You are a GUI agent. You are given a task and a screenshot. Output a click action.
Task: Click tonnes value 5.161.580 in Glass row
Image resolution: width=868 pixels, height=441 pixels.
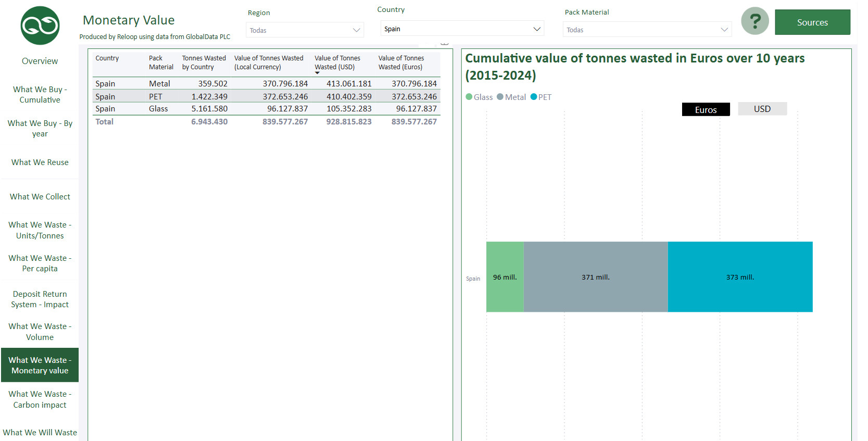click(209, 109)
